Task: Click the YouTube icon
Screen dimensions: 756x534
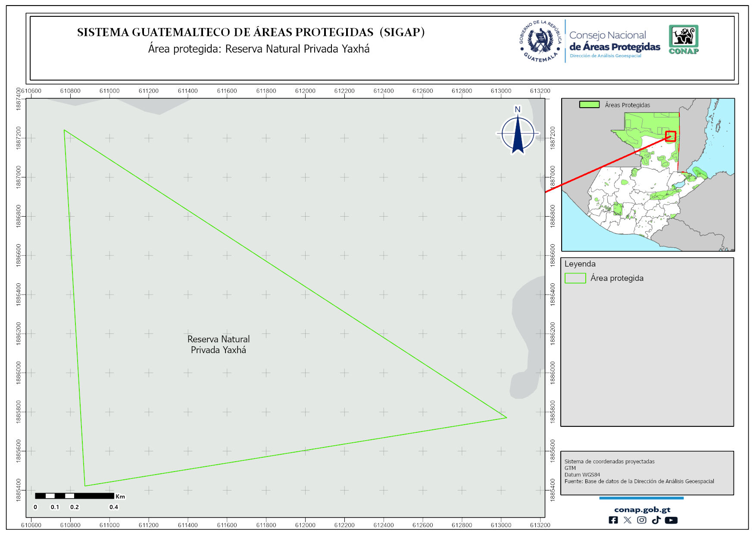Action: click(671, 520)
